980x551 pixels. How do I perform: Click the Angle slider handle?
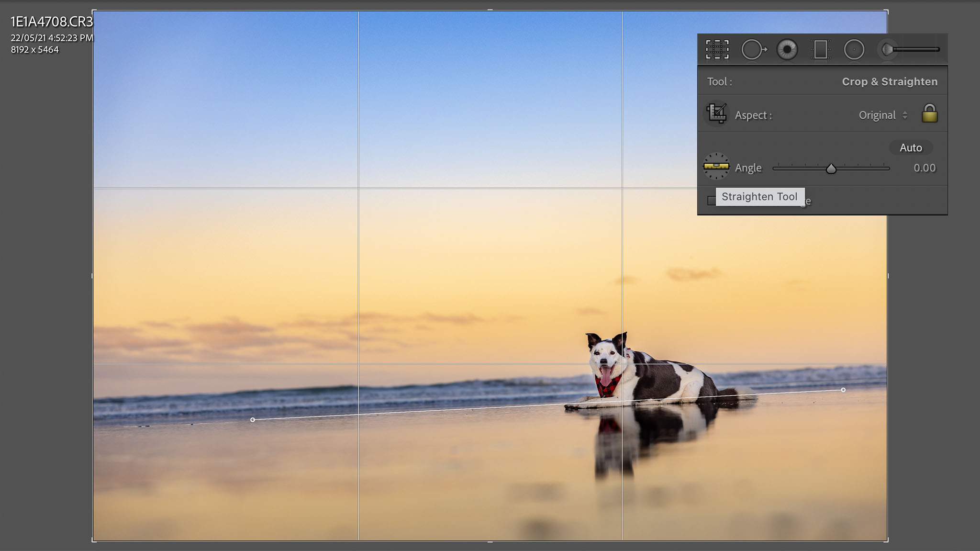pyautogui.click(x=831, y=169)
